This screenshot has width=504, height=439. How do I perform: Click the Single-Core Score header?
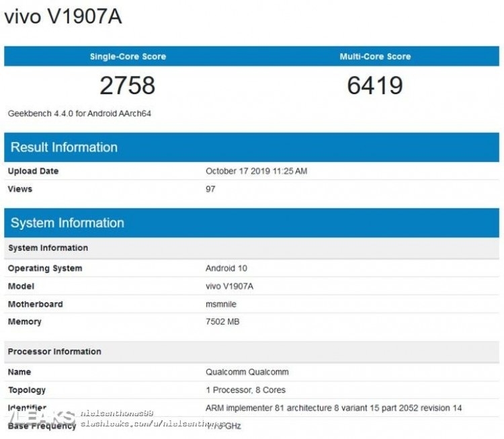pyautogui.click(x=128, y=56)
